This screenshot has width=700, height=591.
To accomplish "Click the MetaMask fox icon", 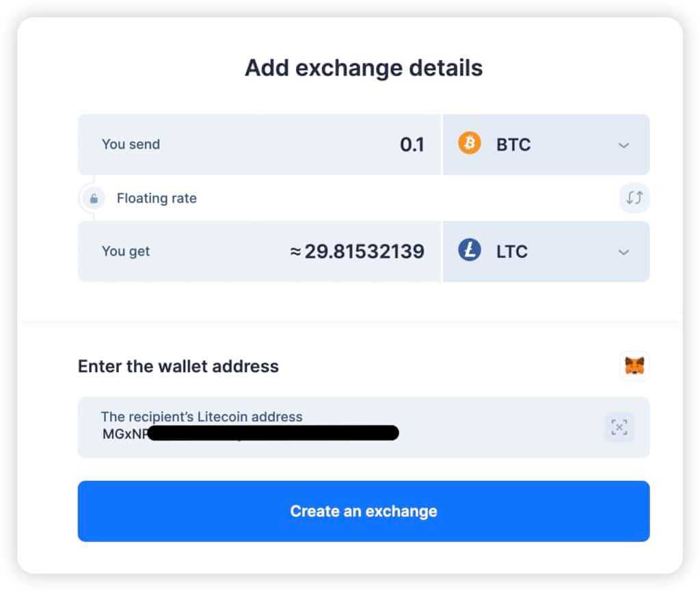I will click(634, 366).
